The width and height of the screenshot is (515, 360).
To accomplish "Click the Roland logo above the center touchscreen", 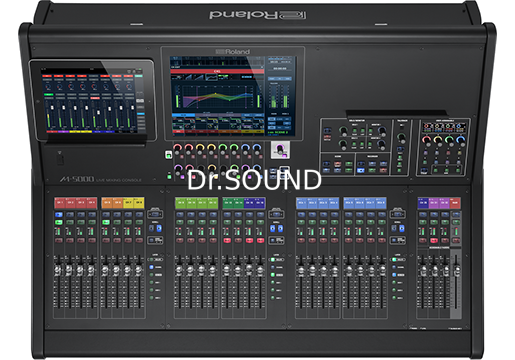I will click(x=232, y=52).
